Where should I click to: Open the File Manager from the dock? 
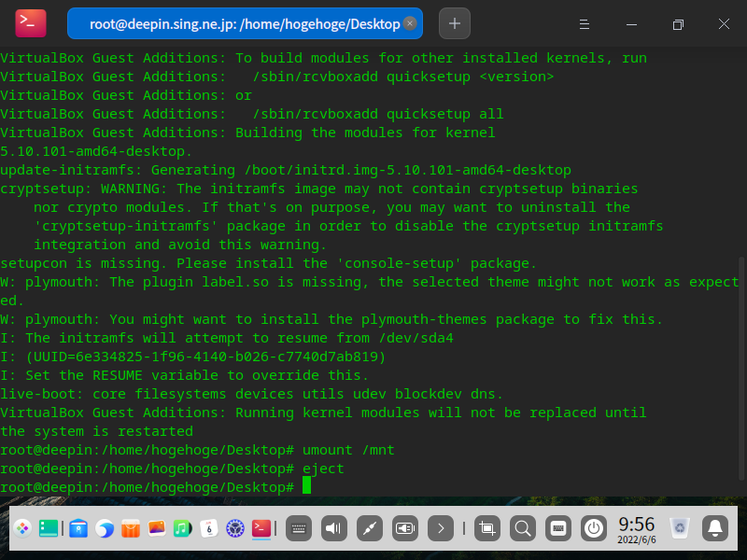(x=78, y=528)
